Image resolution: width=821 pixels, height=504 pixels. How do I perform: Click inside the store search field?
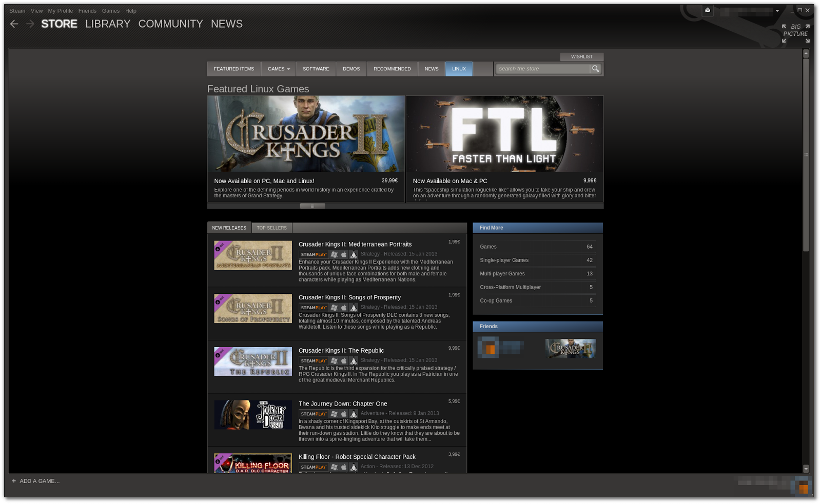pyautogui.click(x=541, y=68)
